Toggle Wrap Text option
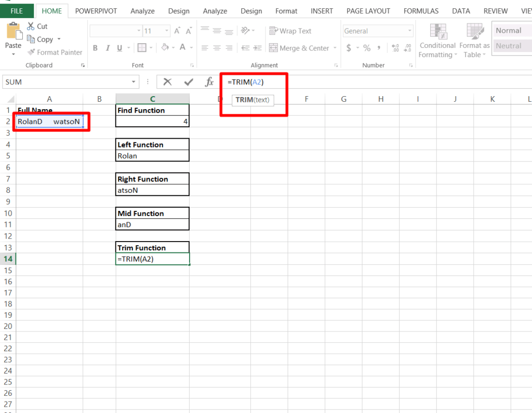Viewport: 532px width, 413px height. tap(290, 31)
